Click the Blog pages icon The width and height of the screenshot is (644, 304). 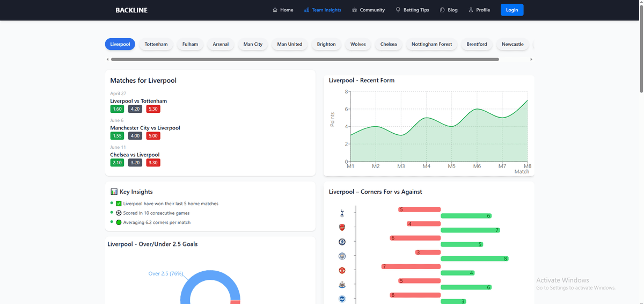(442, 10)
